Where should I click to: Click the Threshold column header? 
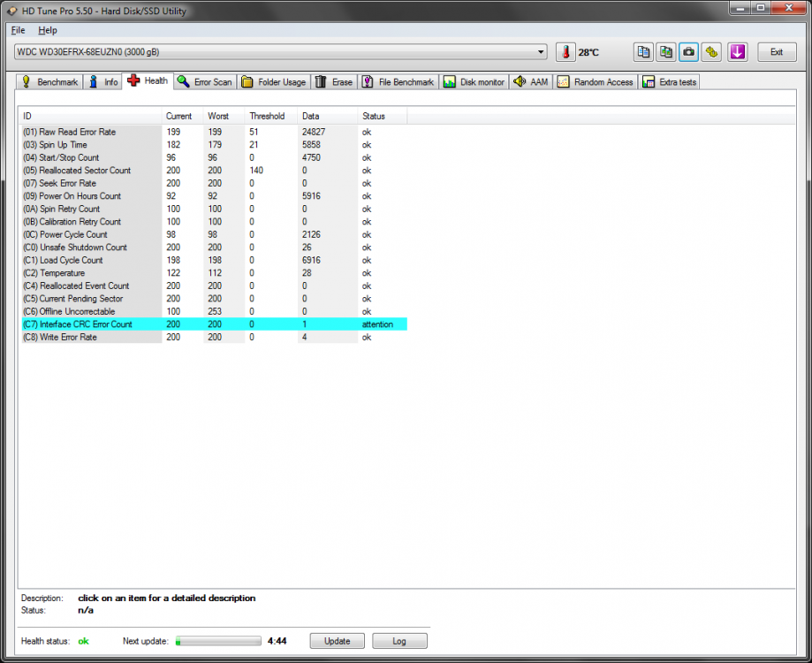pyautogui.click(x=271, y=116)
